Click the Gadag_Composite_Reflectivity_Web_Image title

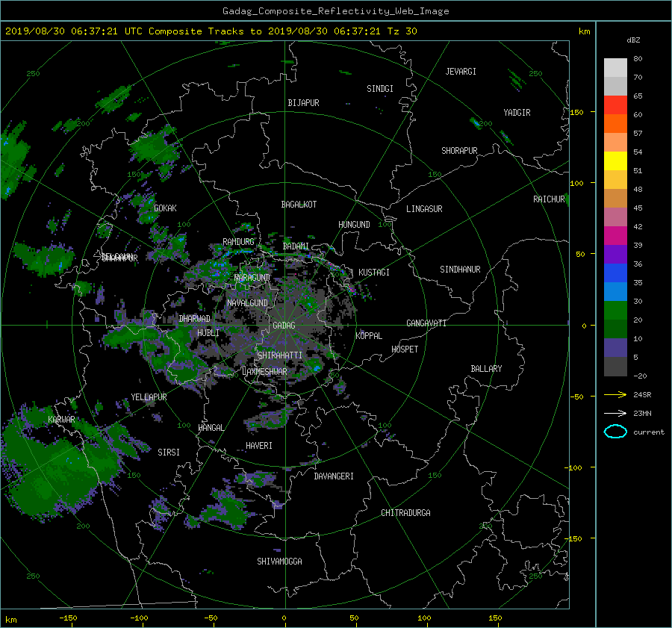[x=335, y=11]
